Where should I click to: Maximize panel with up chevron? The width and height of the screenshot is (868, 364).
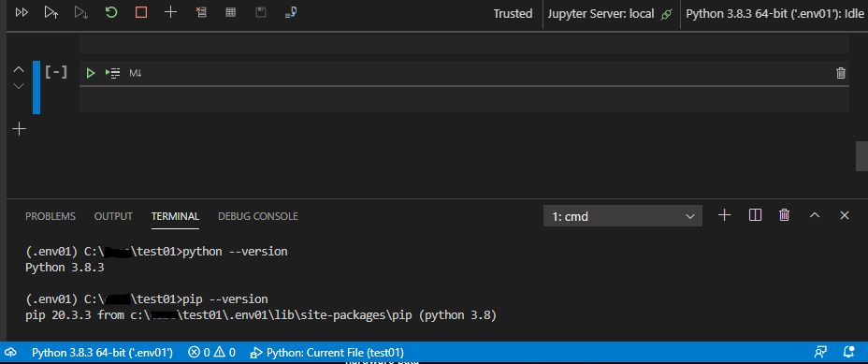coord(815,215)
